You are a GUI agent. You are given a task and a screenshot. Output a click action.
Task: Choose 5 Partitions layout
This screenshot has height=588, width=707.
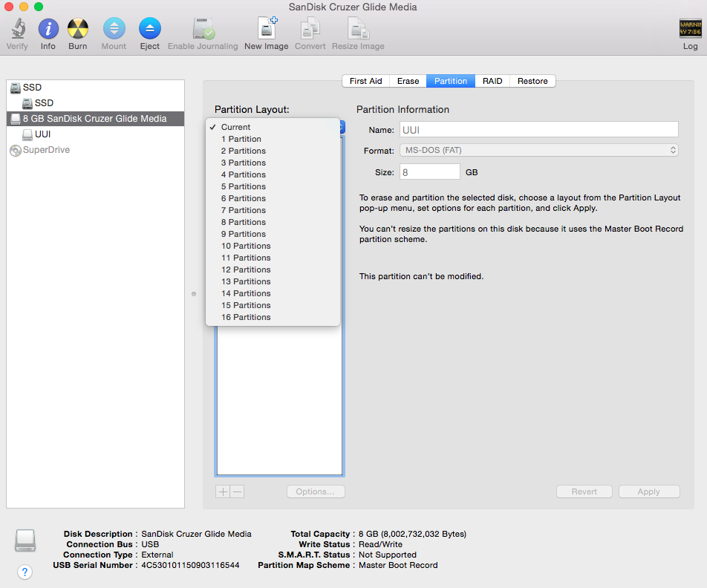[x=273, y=186]
